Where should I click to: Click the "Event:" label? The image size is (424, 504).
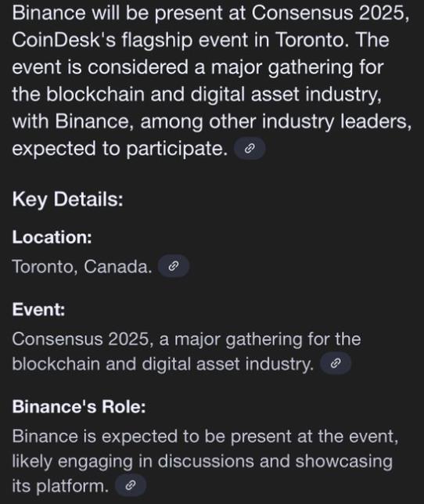pos(38,309)
